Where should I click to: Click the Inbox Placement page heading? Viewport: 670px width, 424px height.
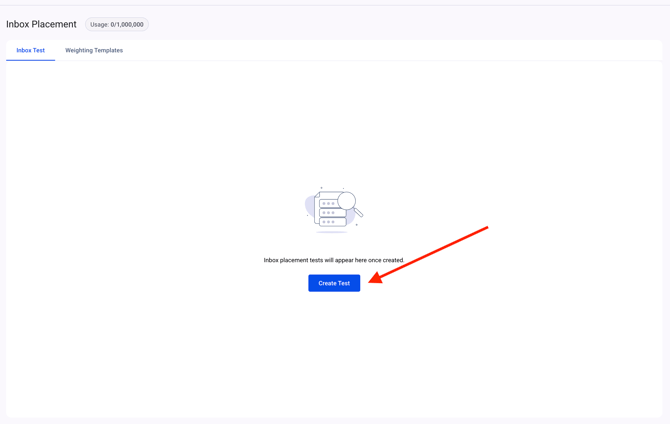point(41,24)
